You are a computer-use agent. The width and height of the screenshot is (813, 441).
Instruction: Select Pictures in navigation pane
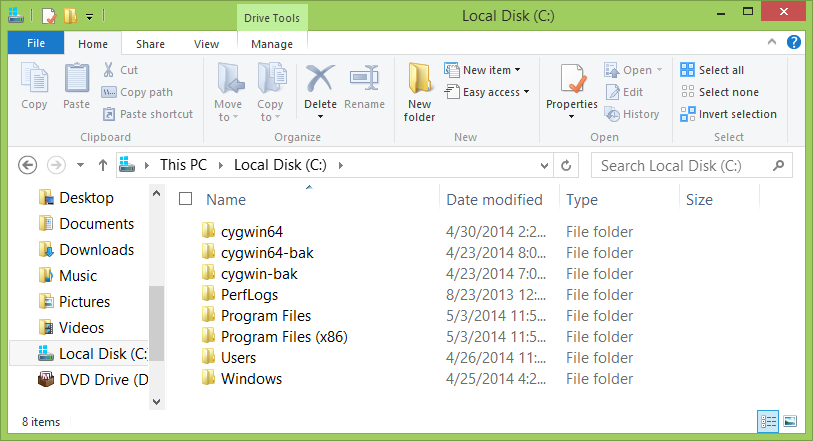[x=75, y=302]
